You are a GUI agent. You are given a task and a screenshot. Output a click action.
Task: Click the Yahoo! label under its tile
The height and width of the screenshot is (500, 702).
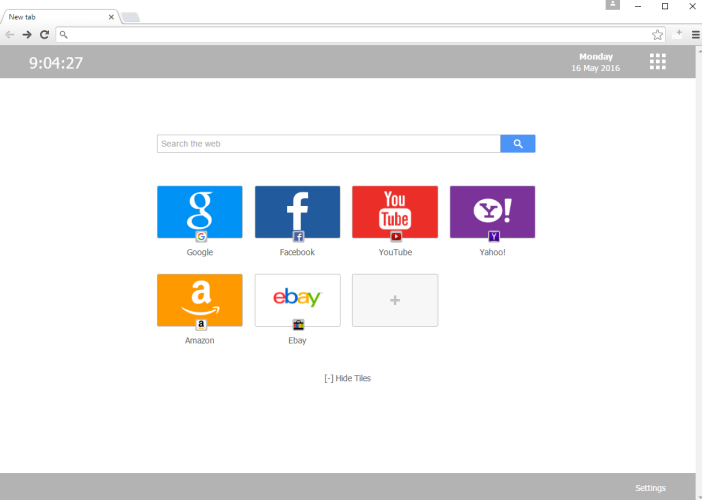[x=492, y=252]
